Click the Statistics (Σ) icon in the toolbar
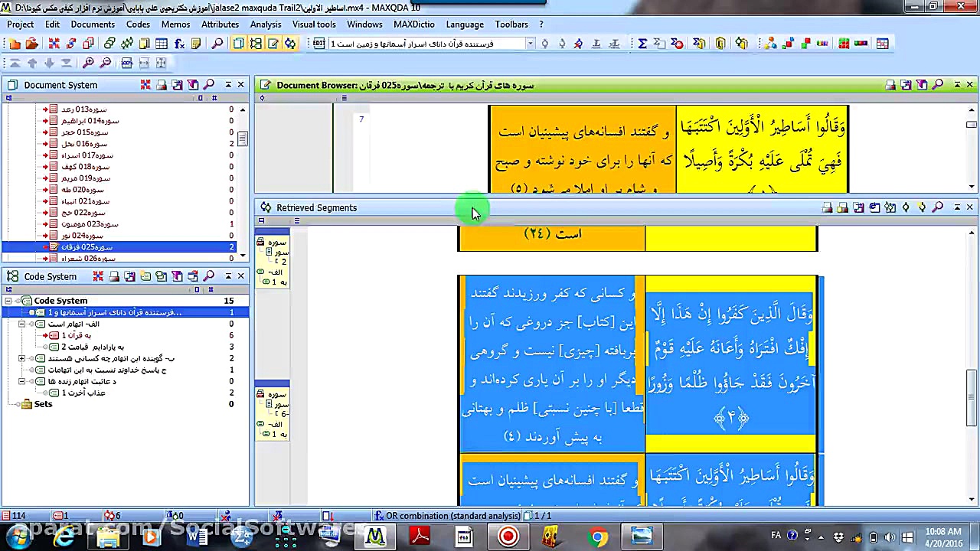The height and width of the screenshot is (551, 980). (642, 44)
